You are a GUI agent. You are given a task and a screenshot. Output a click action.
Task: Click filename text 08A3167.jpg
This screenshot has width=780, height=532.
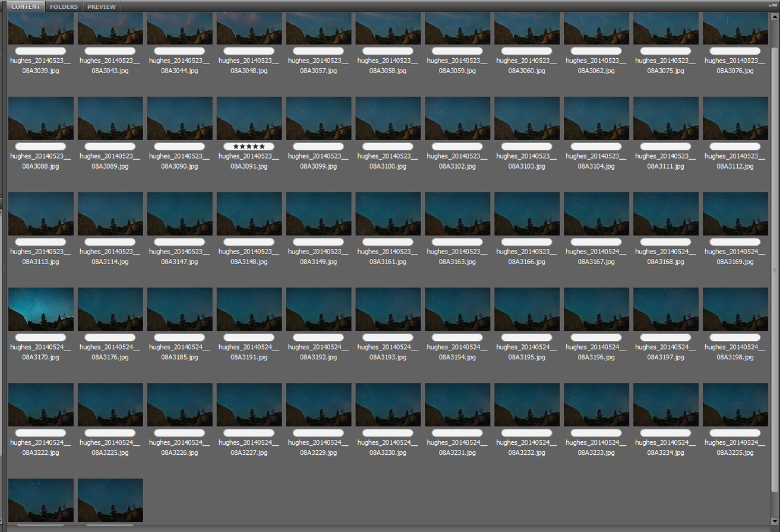tap(596, 262)
